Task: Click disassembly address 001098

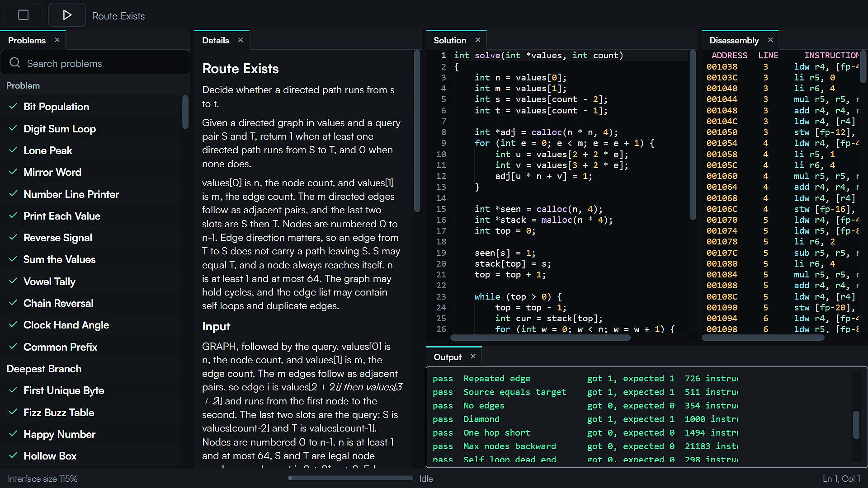Action: [722, 329]
